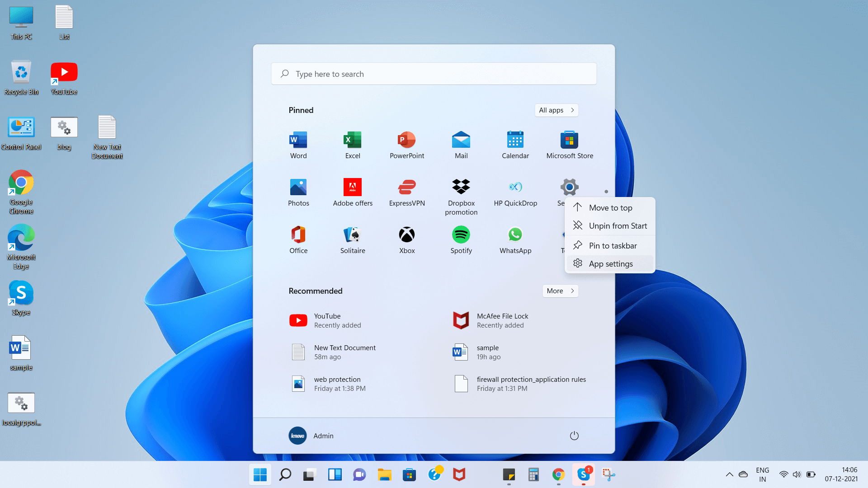
Task: Open HP QuickDrop app
Action: coord(515,192)
